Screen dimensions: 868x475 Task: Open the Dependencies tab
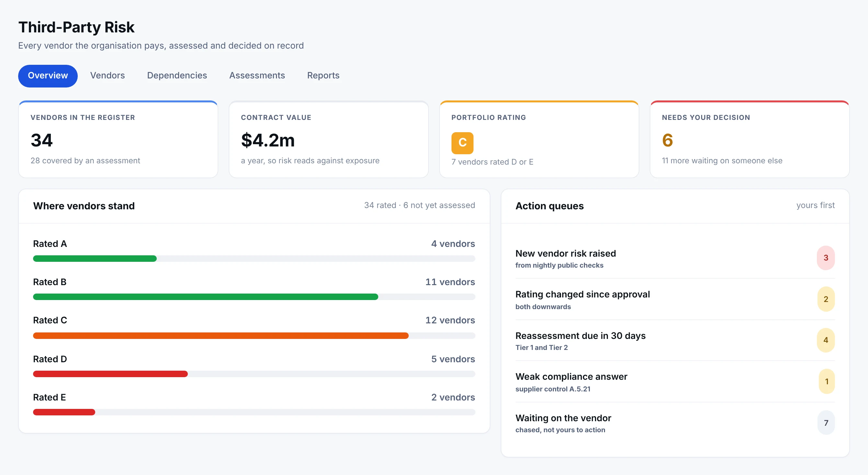(177, 75)
